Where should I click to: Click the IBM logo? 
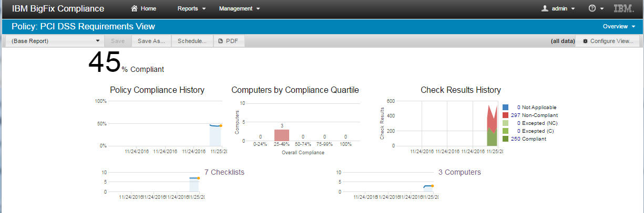623,8
